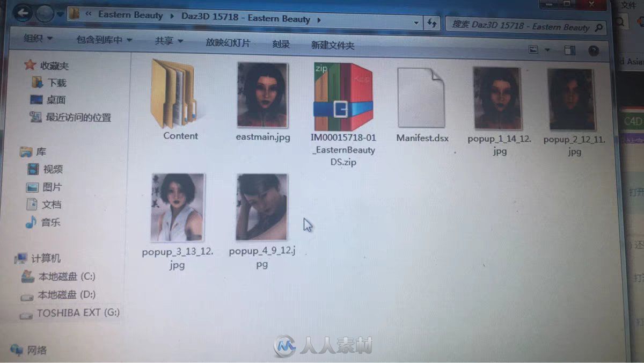Screen dimensions: 644x363
Task: Click the Content folder name label
Action: 181,136
